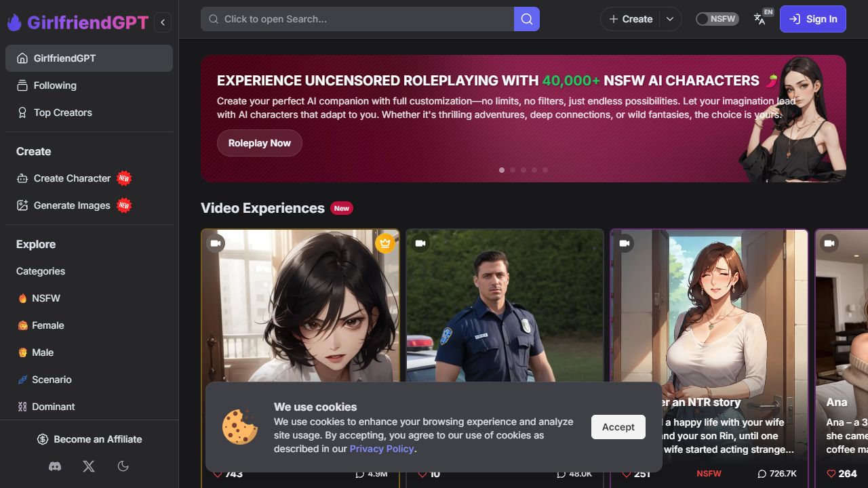The width and height of the screenshot is (868, 488).
Task: Click the purple search magnifier button
Action: pos(527,19)
